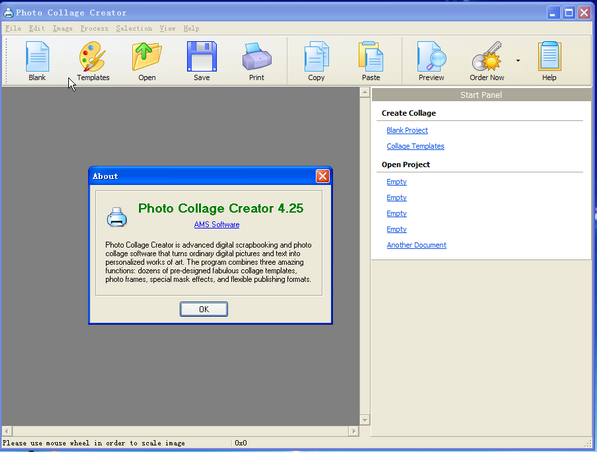Click the Blank Project link
Viewport: 597px width, 453px height.
pyautogui.click(x=407, y=131)
